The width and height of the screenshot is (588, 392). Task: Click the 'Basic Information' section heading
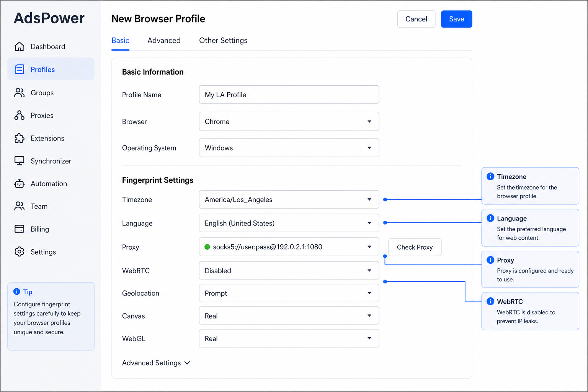click(x=153, y=72)
